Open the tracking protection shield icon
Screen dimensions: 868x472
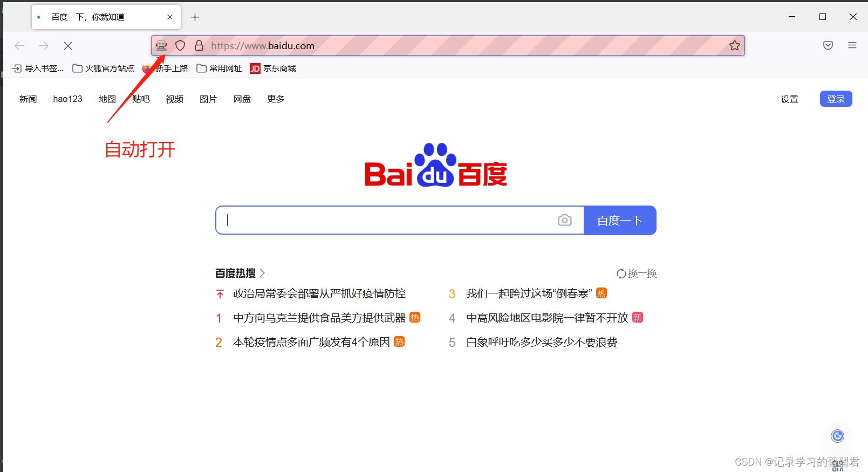(180, 46)
